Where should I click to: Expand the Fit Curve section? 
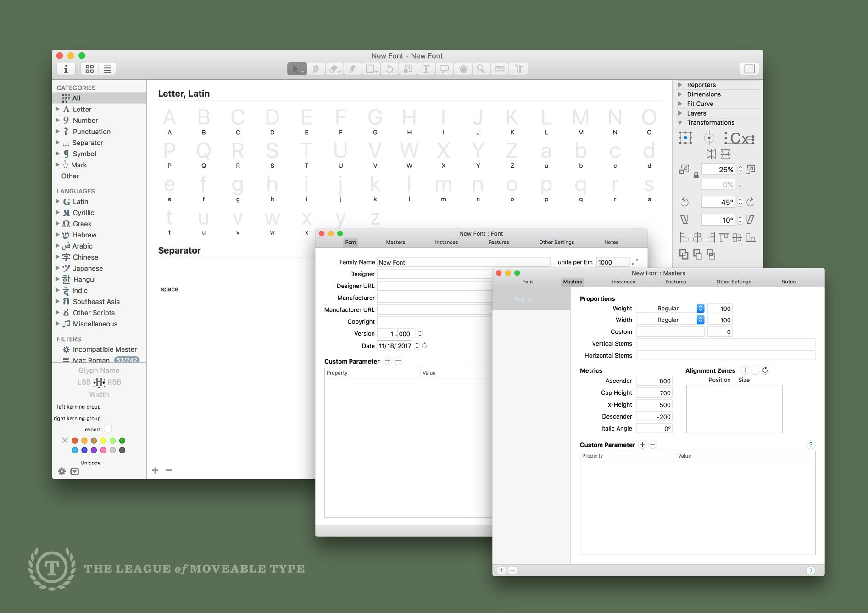(x=680, y=104)
